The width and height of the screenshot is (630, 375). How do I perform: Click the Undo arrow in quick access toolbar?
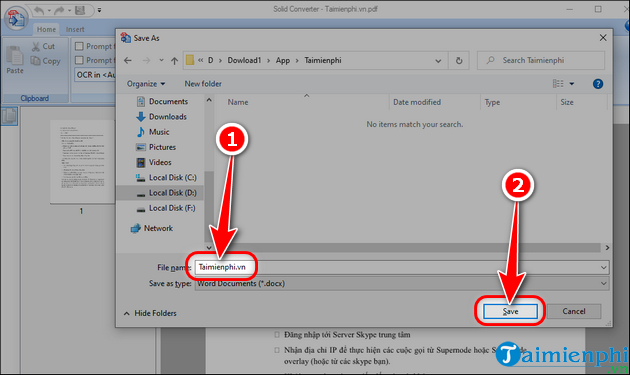click(39, 10)
